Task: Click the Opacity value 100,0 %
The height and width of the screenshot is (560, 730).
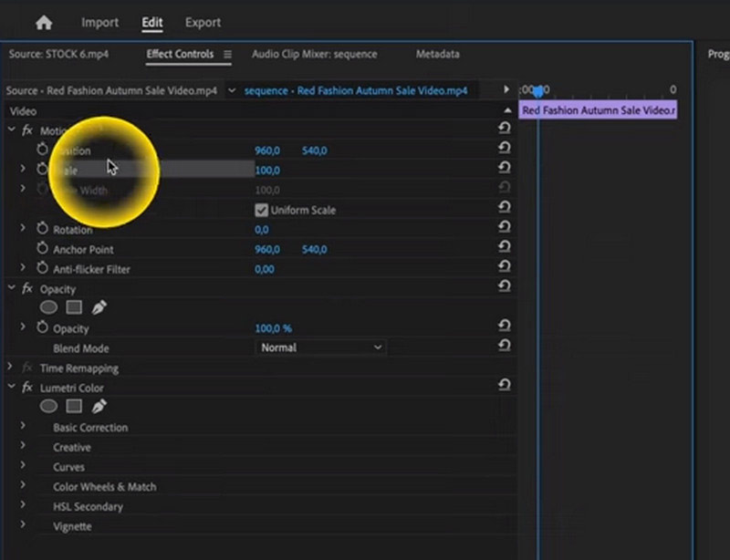Action: (273, 328)
